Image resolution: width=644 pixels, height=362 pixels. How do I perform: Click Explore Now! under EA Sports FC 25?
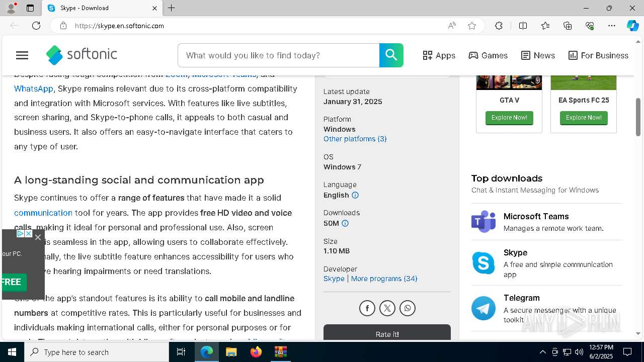pos(584,118)
